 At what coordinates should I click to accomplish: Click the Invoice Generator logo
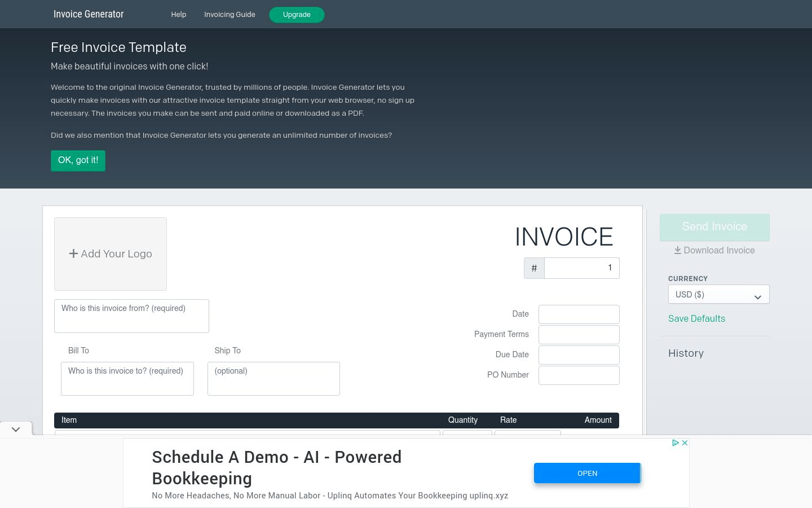pyautogui.click(x=89, y=14)
